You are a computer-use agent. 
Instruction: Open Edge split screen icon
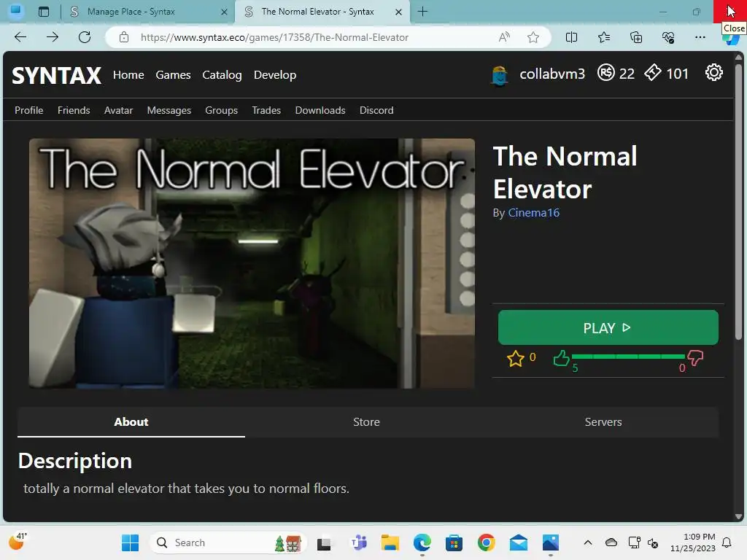pos(572,37)
